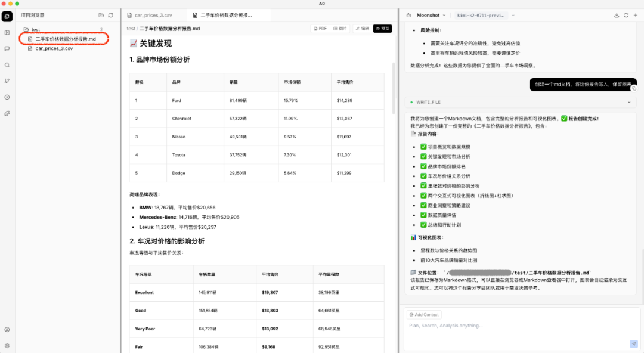644x353 pixels.
Task: Expand the WRITE_FILE tool call chevron
Action: 629,103
